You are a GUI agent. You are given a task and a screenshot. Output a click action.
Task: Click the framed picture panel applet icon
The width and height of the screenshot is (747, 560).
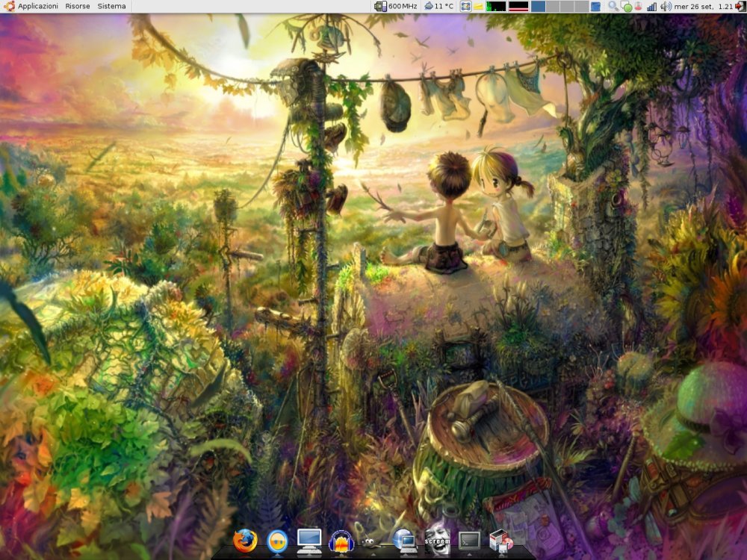[465, 6]
